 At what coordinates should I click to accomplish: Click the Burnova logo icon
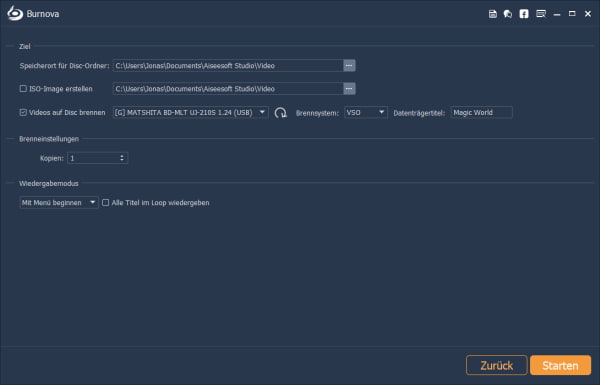[15, 14]
